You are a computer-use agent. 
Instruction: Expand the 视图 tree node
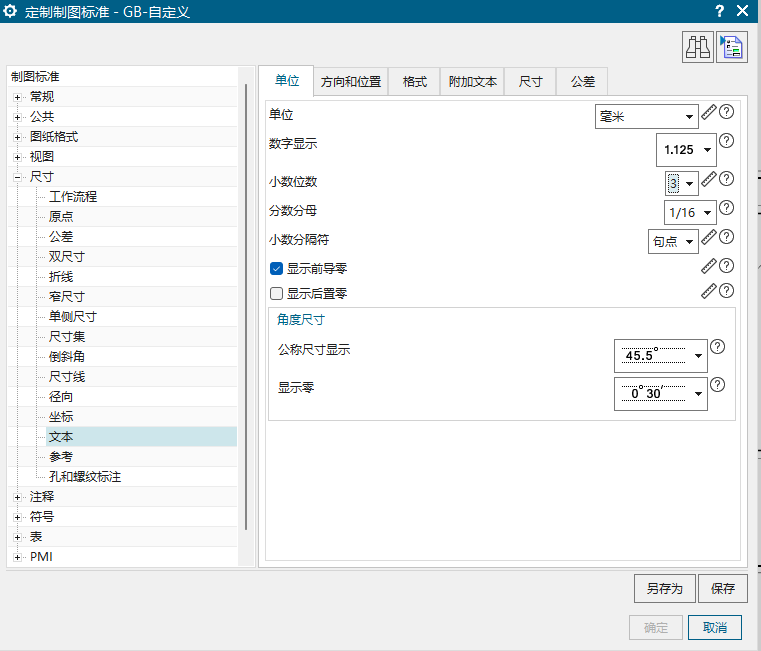click(x=17, y=157)
